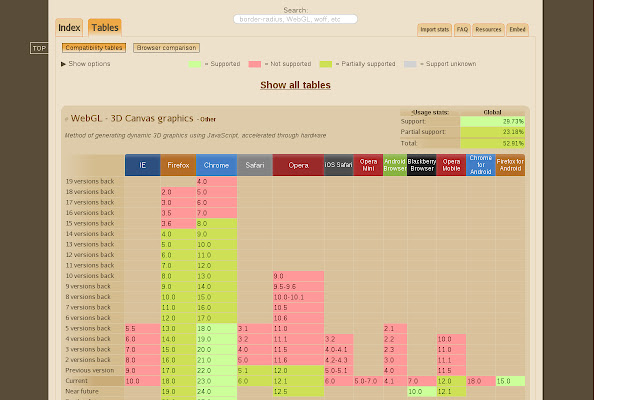Click the Safari column header

pos(253,165)
